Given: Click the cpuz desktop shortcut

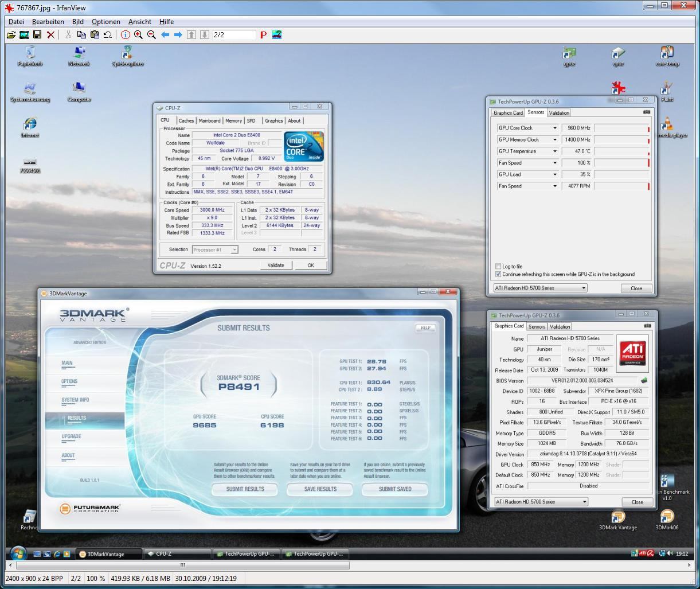Looking at the screenshot, I should click(x=618, y=56).
